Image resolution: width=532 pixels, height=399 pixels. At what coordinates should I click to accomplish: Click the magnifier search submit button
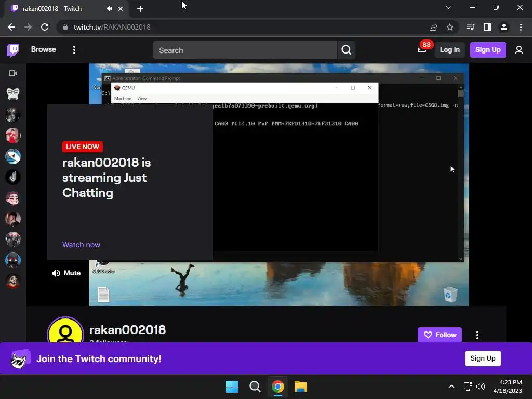click(x=346, y=50)
